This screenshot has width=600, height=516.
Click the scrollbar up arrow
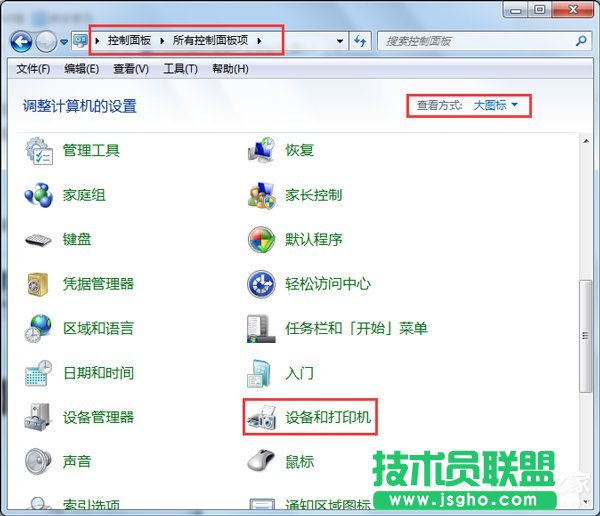[x=586, y=141]
